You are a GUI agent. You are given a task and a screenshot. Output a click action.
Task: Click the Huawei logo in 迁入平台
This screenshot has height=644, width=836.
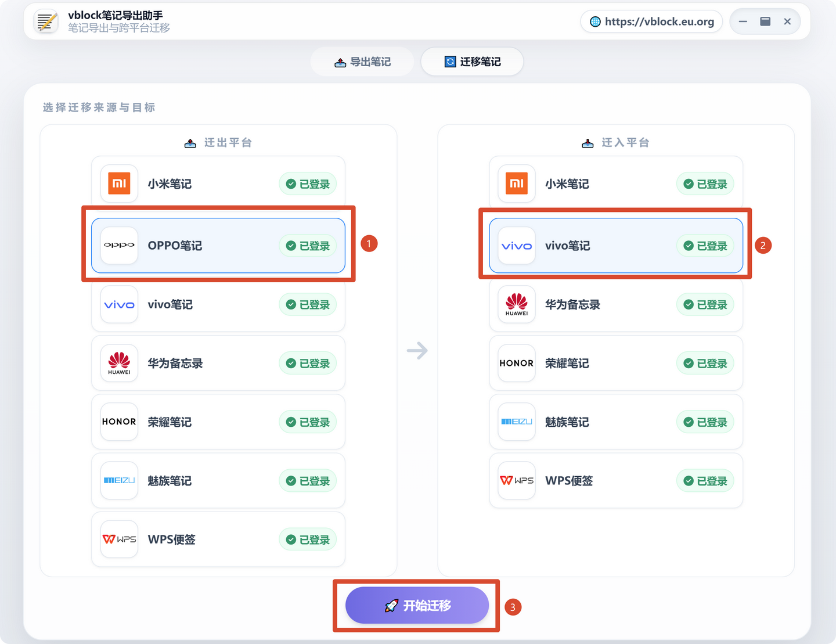517,304
